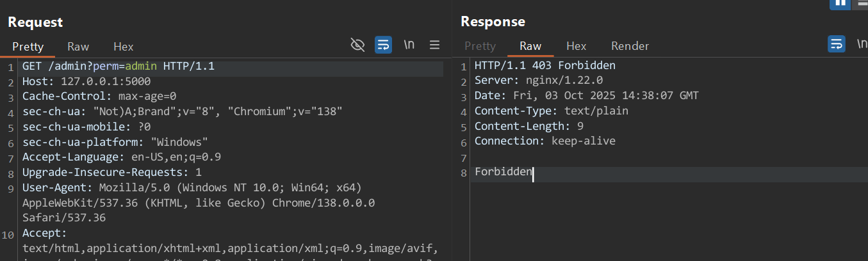Switch to the top/bottom split layout icon

(862, 3)
